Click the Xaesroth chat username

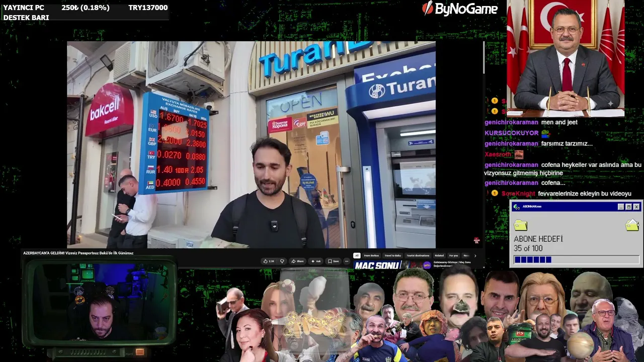pyautogui.click(x=498, y=154)
